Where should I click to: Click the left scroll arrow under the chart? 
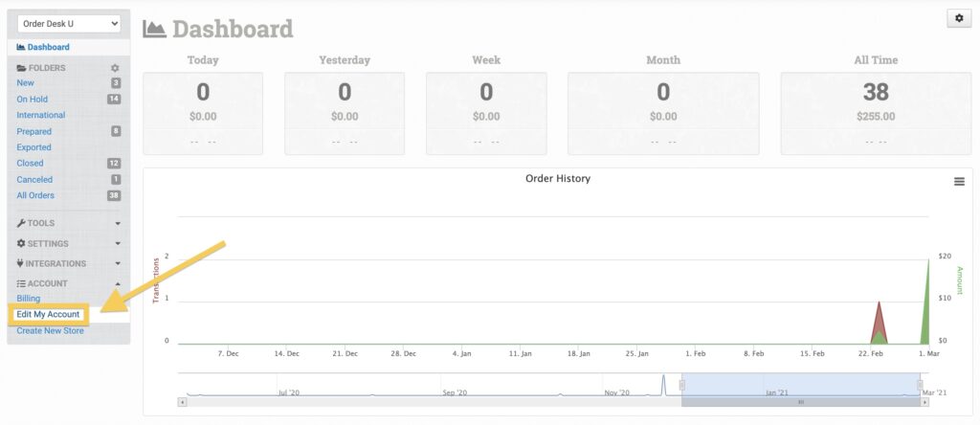[x=182, y=402]
